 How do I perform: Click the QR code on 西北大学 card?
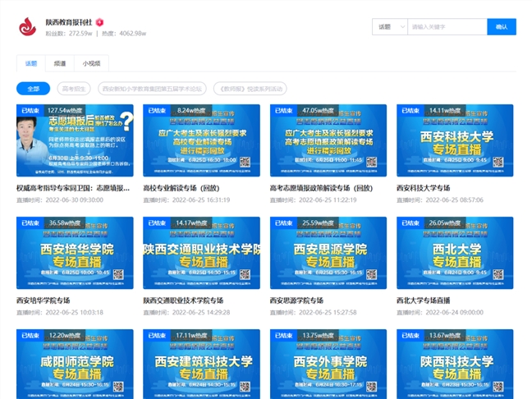pyautogui.click(x=498, y=274)
